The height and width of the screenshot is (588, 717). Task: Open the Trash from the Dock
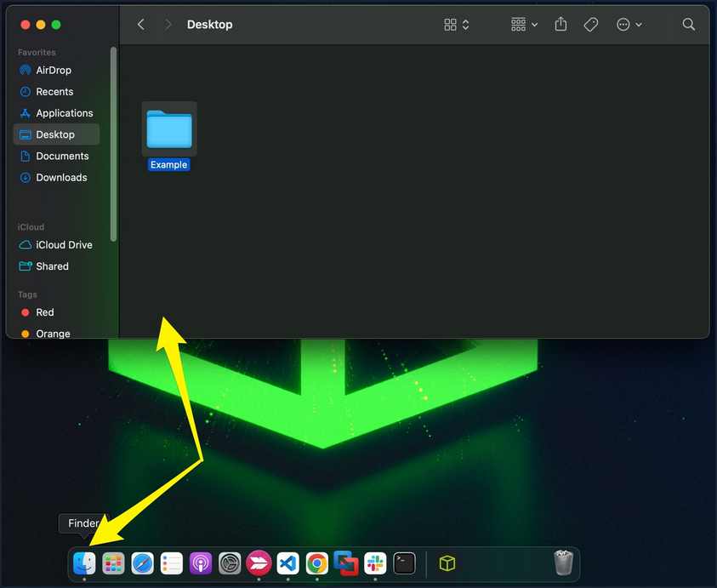(563, 563)
